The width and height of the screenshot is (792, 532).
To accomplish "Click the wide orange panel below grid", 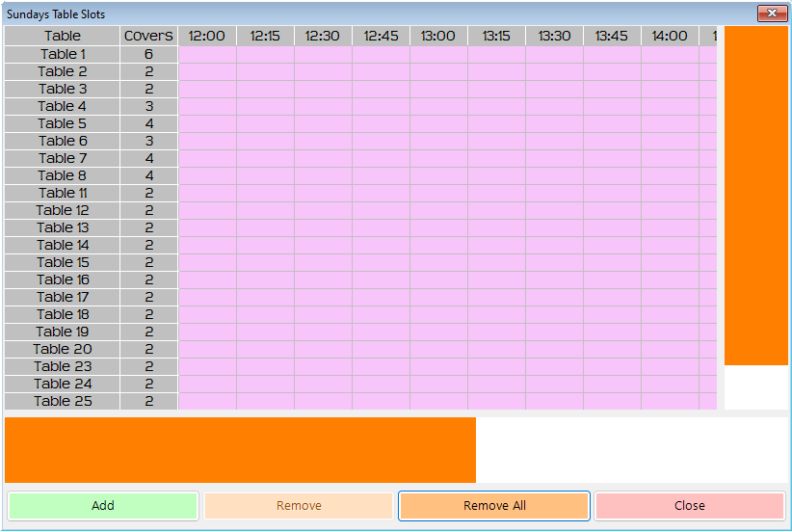I will pos(240,450).
